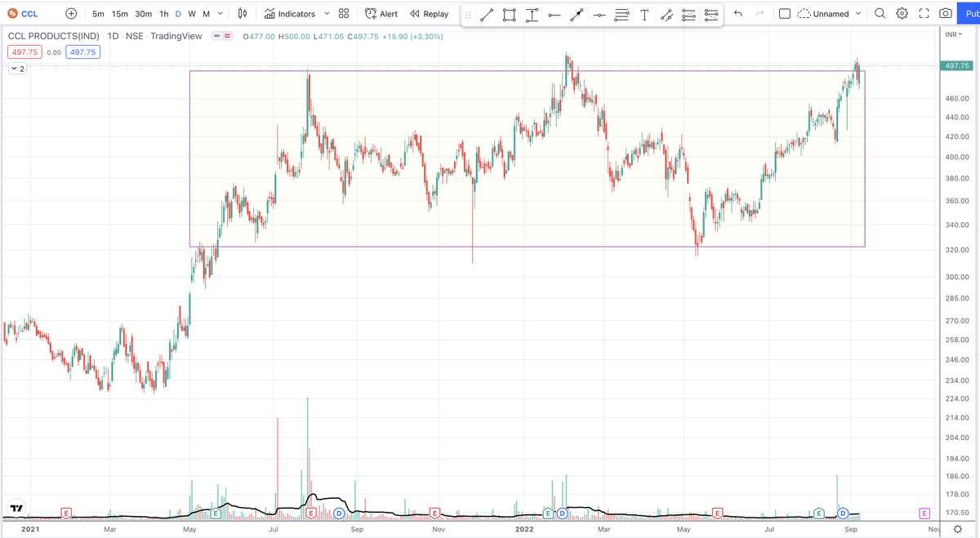Open purple upcoming earnings E marker
This screenshot has width=980, height=538.
[924, 514]
